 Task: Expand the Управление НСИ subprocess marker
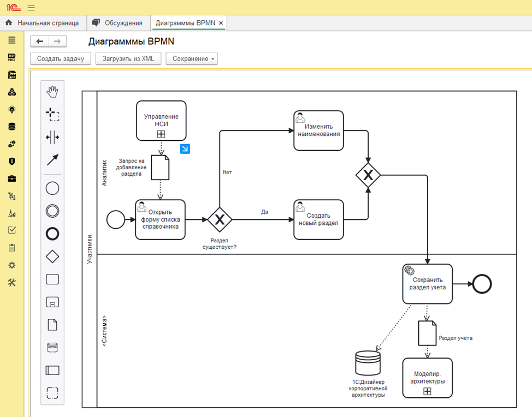[x=161, y=134]
